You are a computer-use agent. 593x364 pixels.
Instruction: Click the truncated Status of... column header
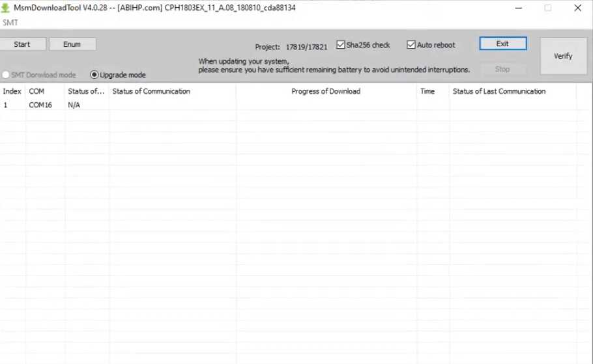86,91
